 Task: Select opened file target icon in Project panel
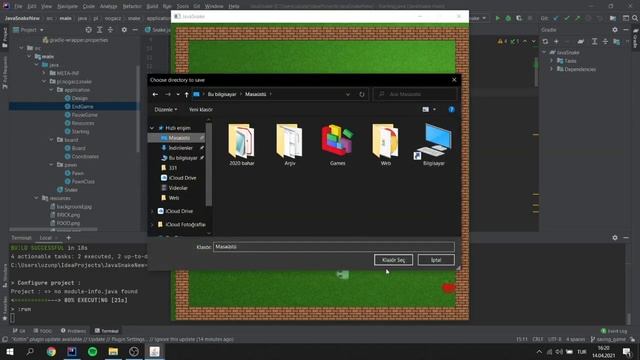click(x=89, y=30)
